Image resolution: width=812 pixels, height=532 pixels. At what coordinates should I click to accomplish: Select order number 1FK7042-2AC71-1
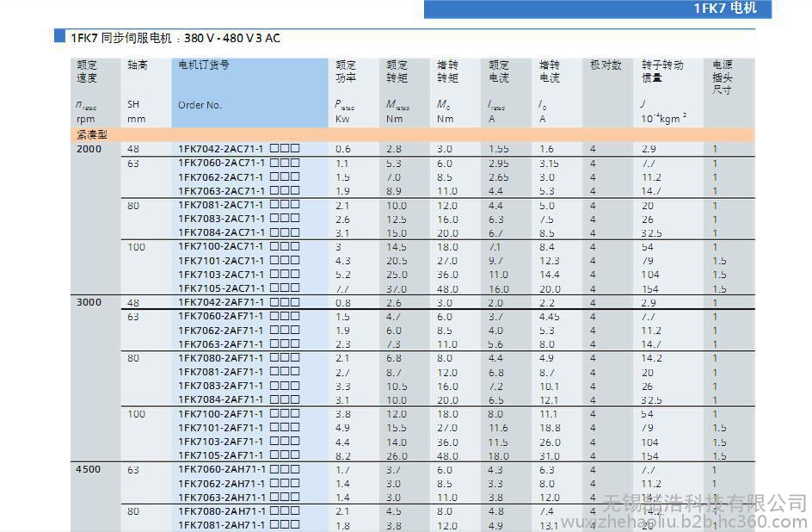point(220,149)
